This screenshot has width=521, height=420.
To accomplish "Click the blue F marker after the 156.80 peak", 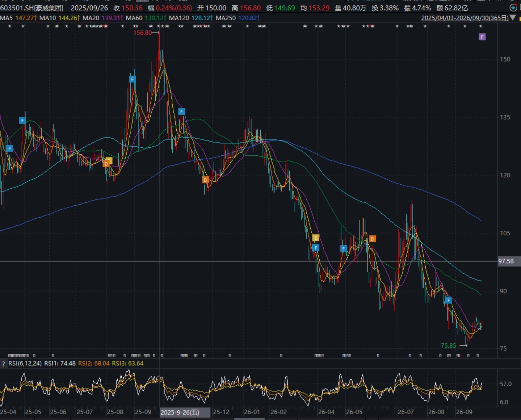I will [x=181, y=112].
